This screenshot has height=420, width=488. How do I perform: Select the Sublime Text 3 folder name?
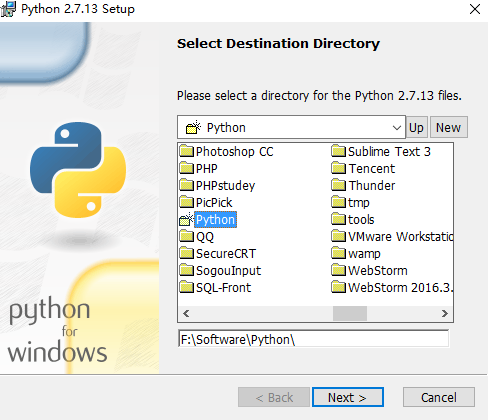point(389,152)
